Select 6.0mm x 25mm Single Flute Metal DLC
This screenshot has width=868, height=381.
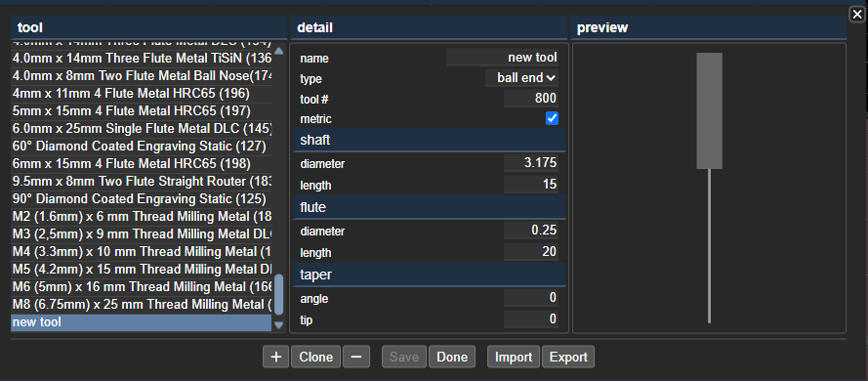coord(142,129)
